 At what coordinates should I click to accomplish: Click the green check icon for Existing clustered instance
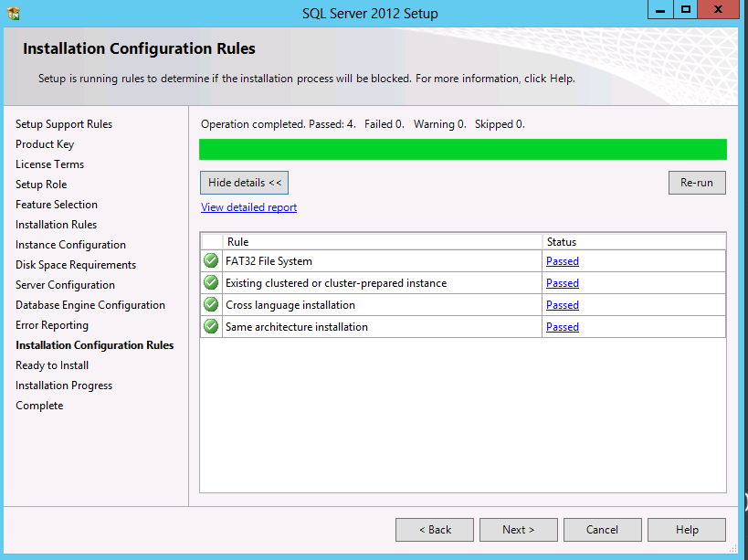pos(211,283)
